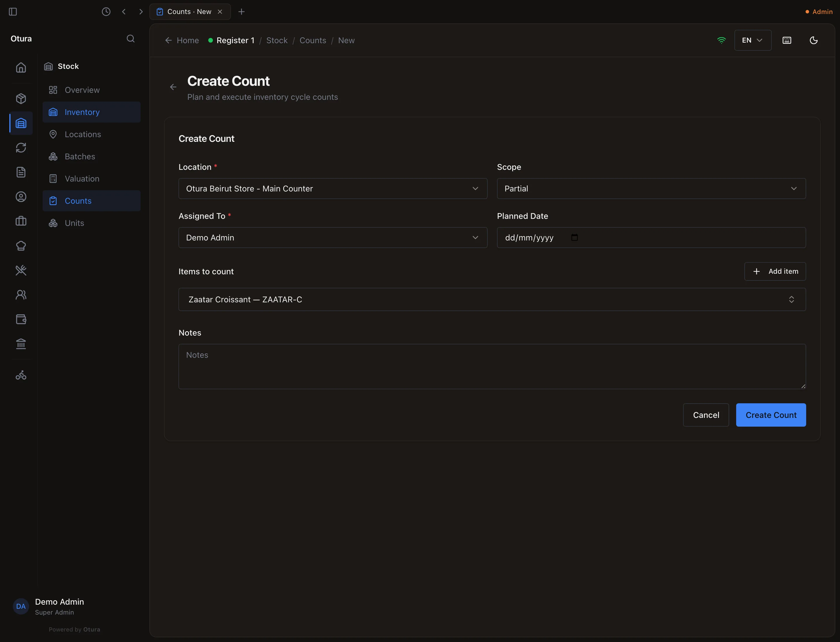Image resolution: width=840 pixels, height=642 pixels.
Task: Click inside the Notes text area
Action: pyautogui.click(x=492, y=367)
